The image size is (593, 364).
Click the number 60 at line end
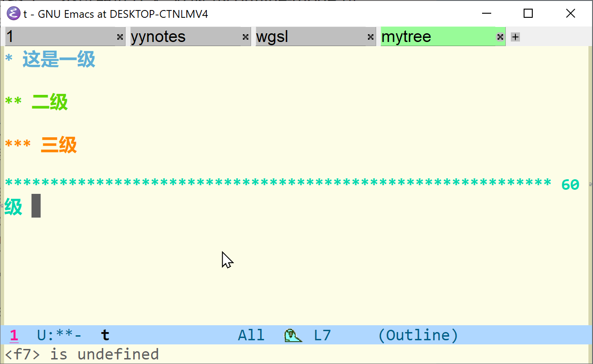pos(570,185)
